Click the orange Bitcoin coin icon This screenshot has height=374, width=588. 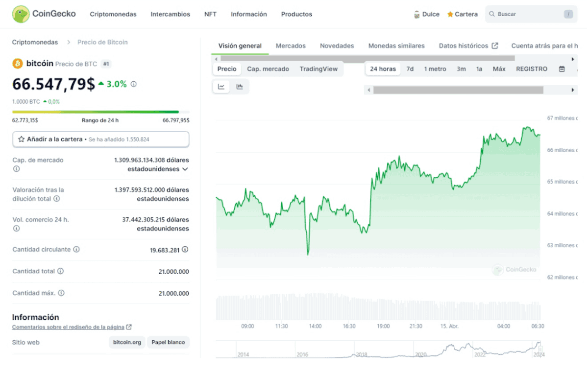[x=18, y=64]
